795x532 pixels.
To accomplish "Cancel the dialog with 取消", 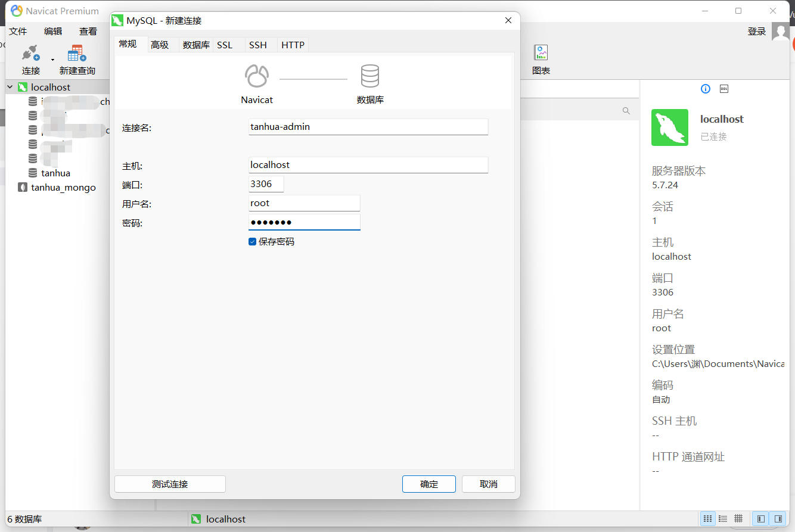I will click(x=489, y=484).
